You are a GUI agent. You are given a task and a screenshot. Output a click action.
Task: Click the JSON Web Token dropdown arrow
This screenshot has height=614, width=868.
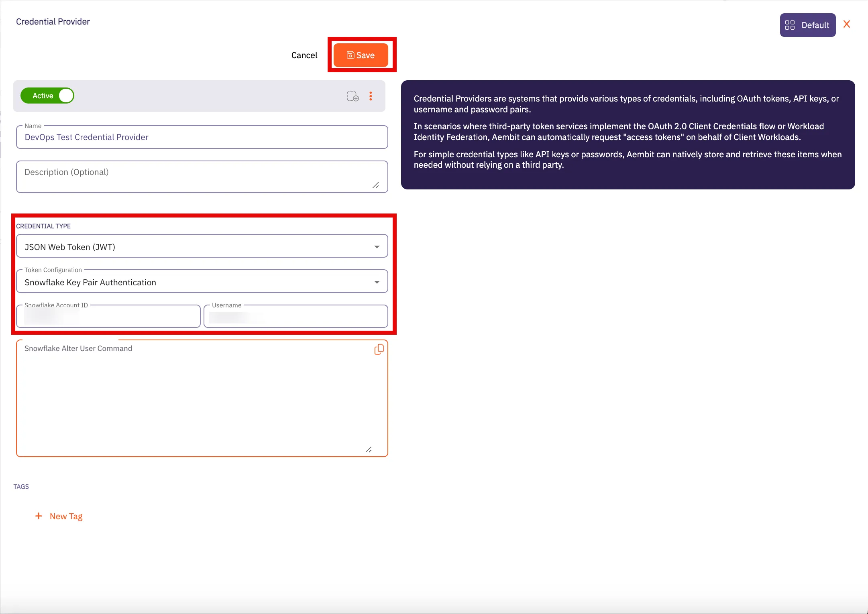coord(377,247)
